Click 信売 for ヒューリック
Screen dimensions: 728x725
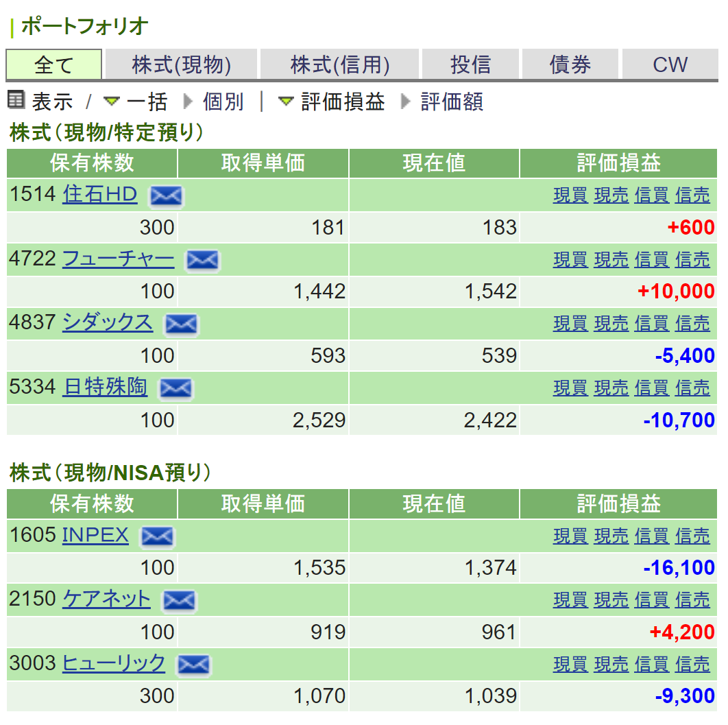(x=692, y=664)
